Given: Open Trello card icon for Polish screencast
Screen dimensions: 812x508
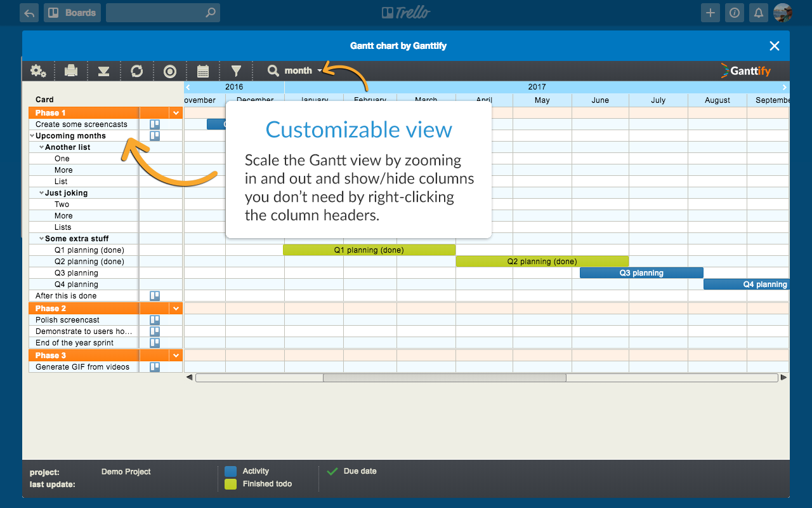Looking at the screenshot, I should click(x=155, y=320).
